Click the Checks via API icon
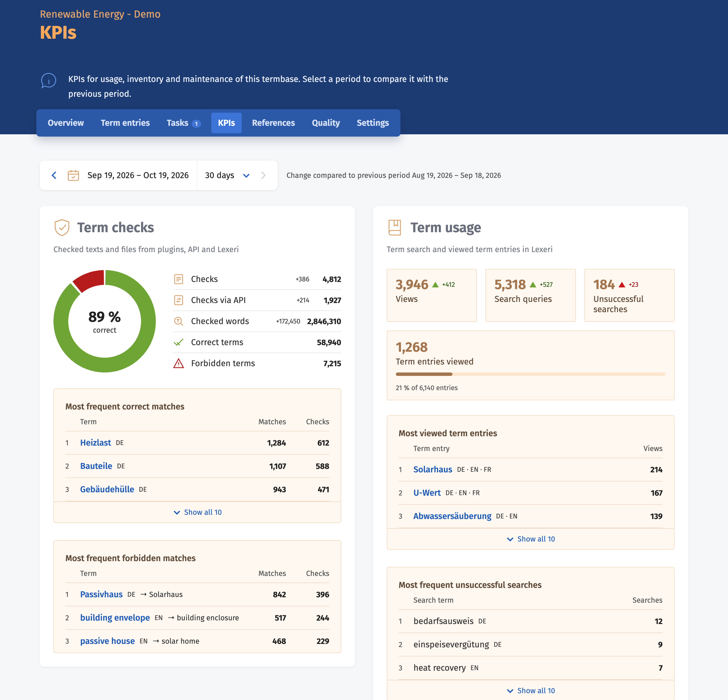 (179, 300)
